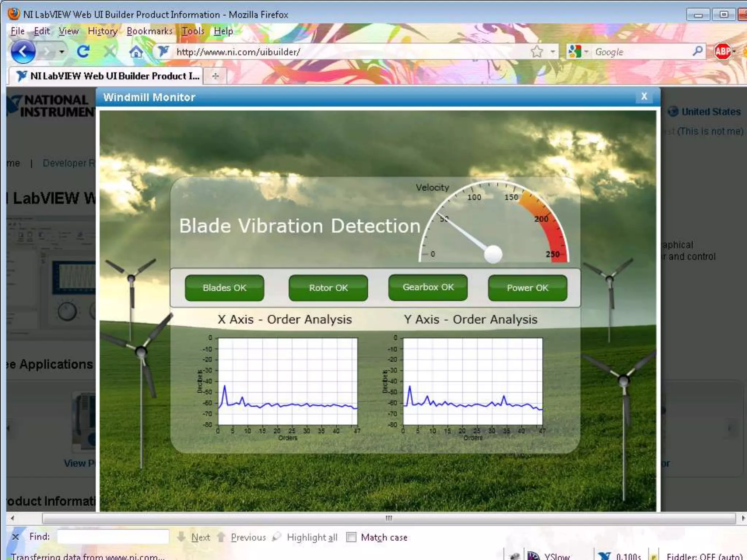Reload the page with the refresh icon
Screen dimensions: 747x560
pos(83,52)
